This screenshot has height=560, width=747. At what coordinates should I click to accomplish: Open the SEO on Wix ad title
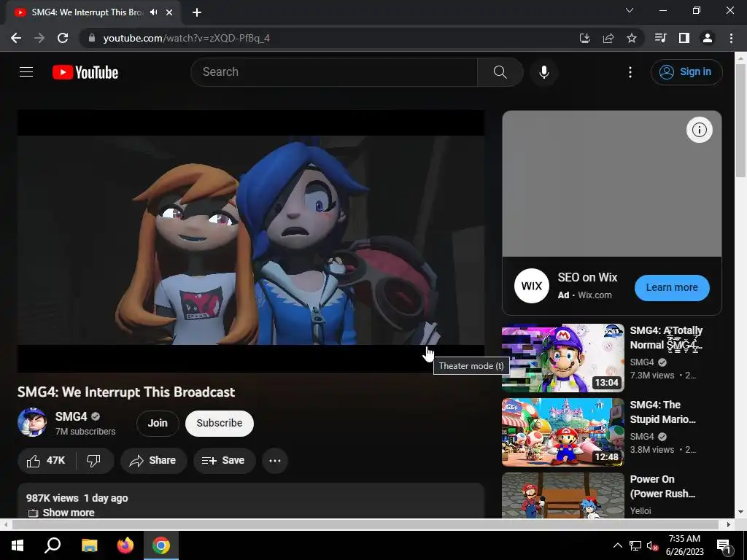click(587, 277)
